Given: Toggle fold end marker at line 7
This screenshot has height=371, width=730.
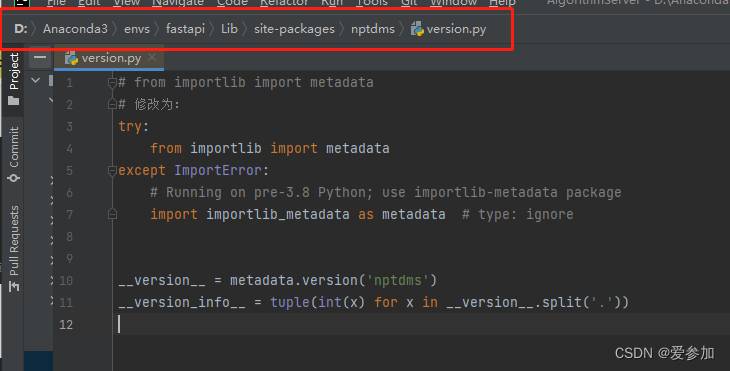Looking at the screenshot, I should [112, 214].
